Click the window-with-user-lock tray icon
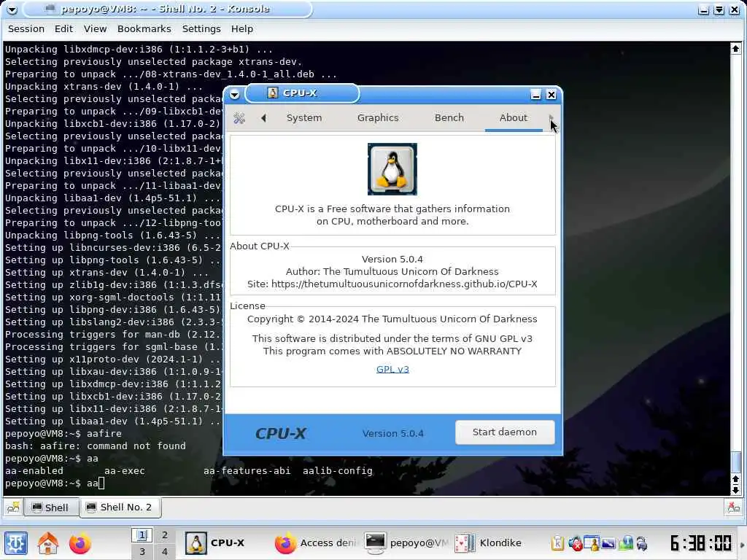The image size is (747, 560). 592,542
